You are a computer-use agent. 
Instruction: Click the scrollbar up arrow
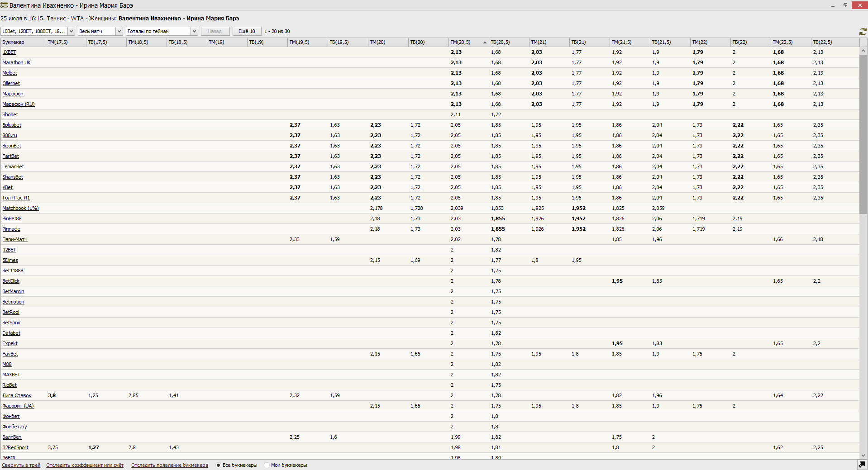863,51
